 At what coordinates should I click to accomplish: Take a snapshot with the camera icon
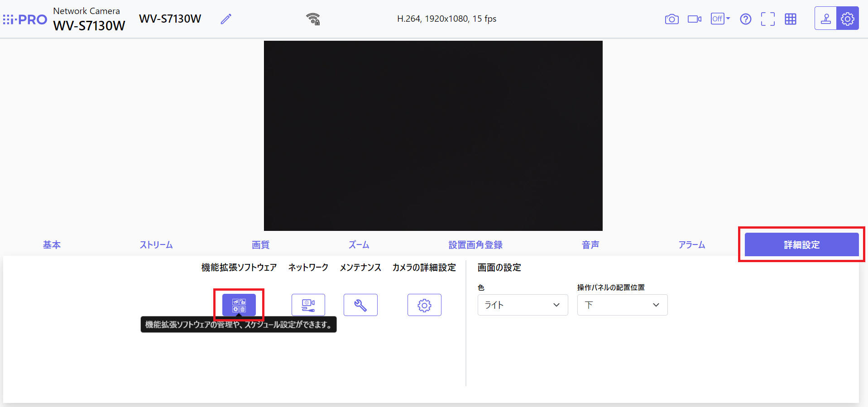tap(671, 19)
